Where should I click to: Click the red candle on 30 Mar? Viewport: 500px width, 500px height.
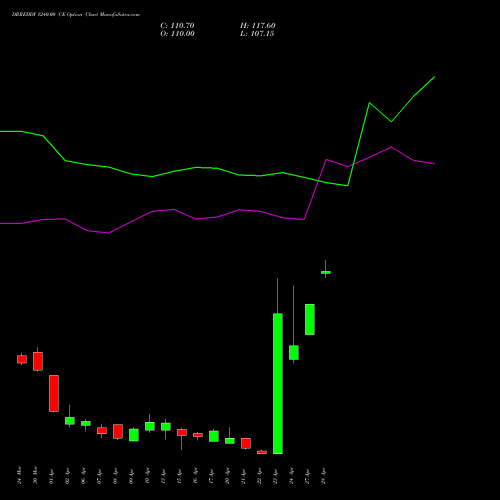click(38, 361)
